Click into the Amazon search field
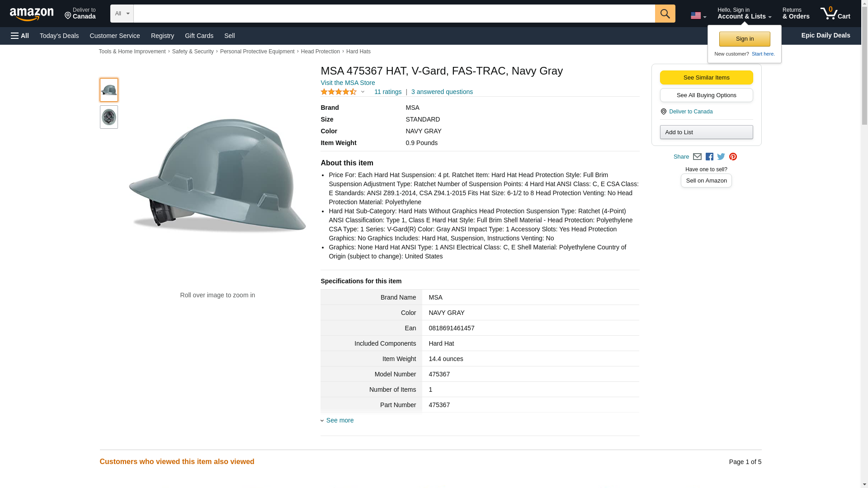868x488 pixels. 393,14
